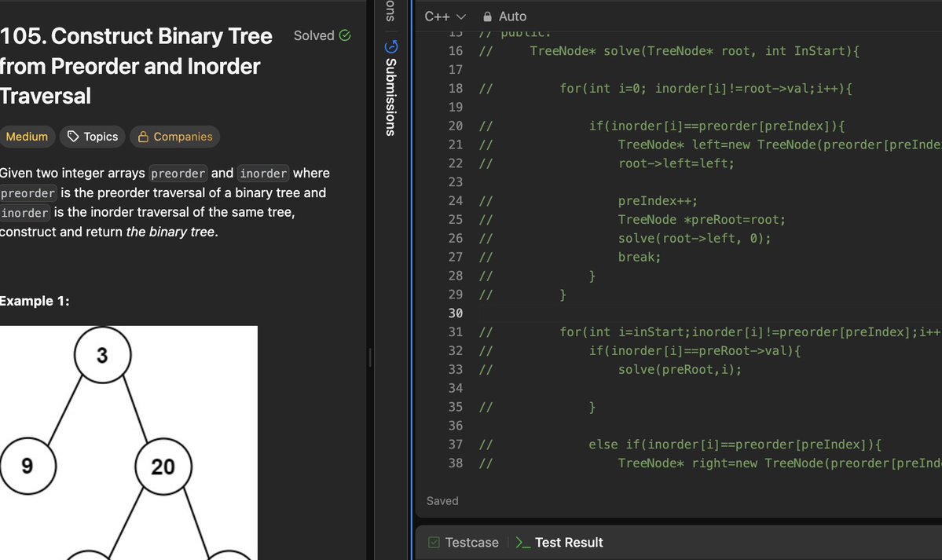The width and height of the screenshot is (942, 560).
Task: Click the Saved status text
Action: click(x=442, y=501)
